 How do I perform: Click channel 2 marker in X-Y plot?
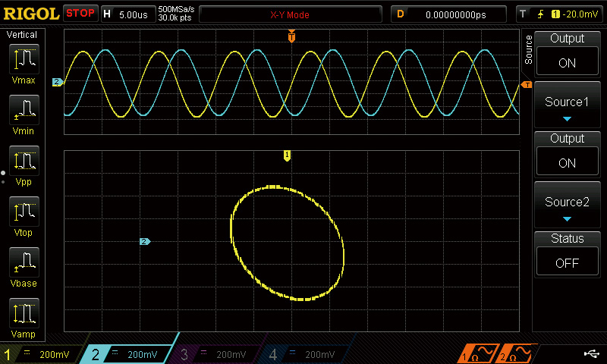point(145,241)
